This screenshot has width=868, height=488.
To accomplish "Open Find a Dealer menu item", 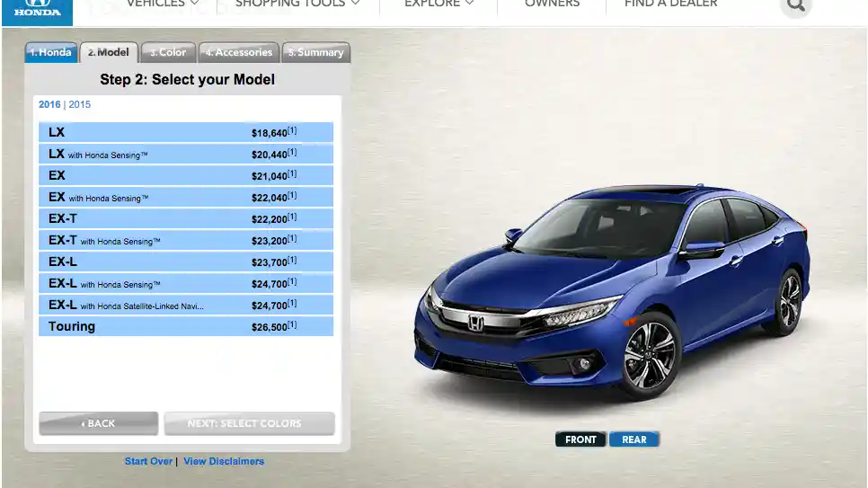I will point(670,4).
